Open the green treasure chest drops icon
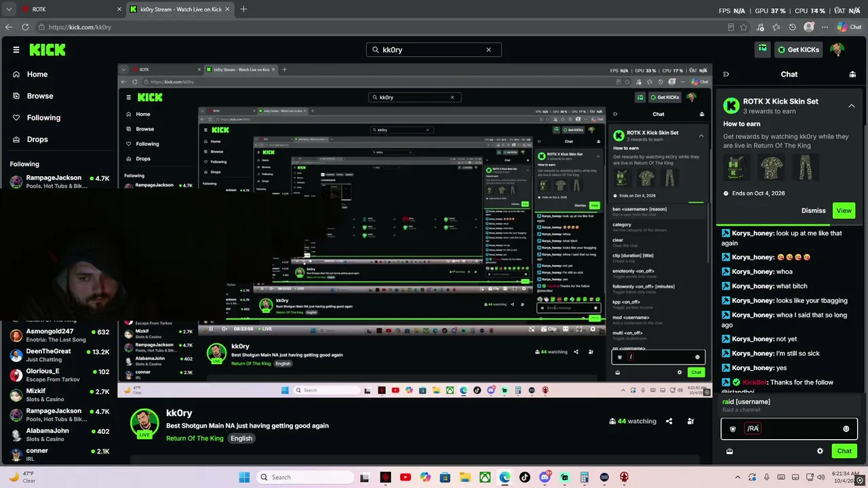The height and width of the screenshot is (488, 868). [763, 49]
